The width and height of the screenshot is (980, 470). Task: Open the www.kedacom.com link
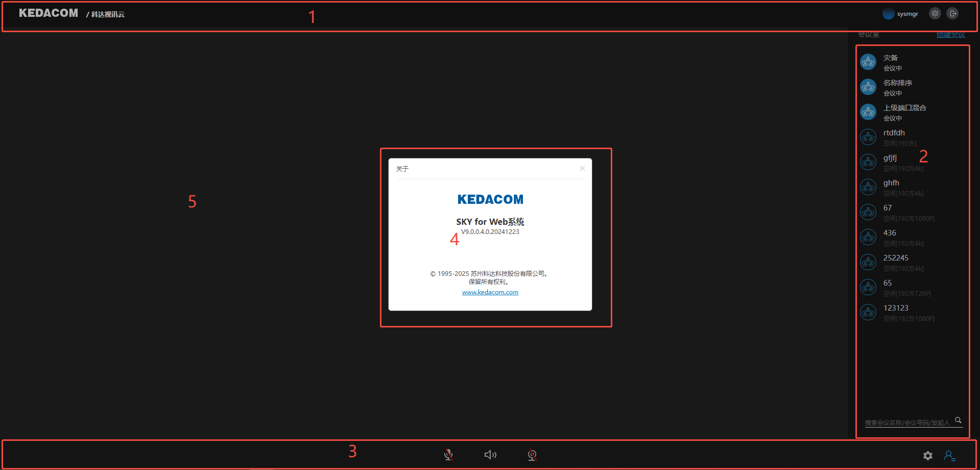490,292
